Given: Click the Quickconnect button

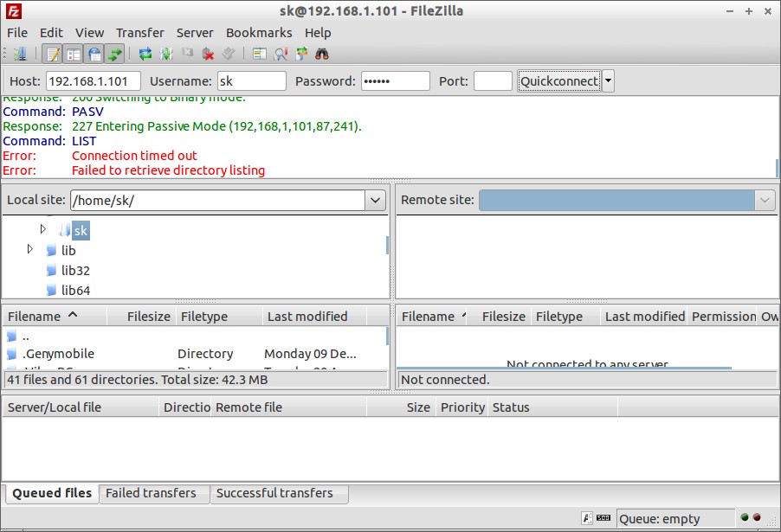Looking at the screenshot, I should tap(558, 81).
